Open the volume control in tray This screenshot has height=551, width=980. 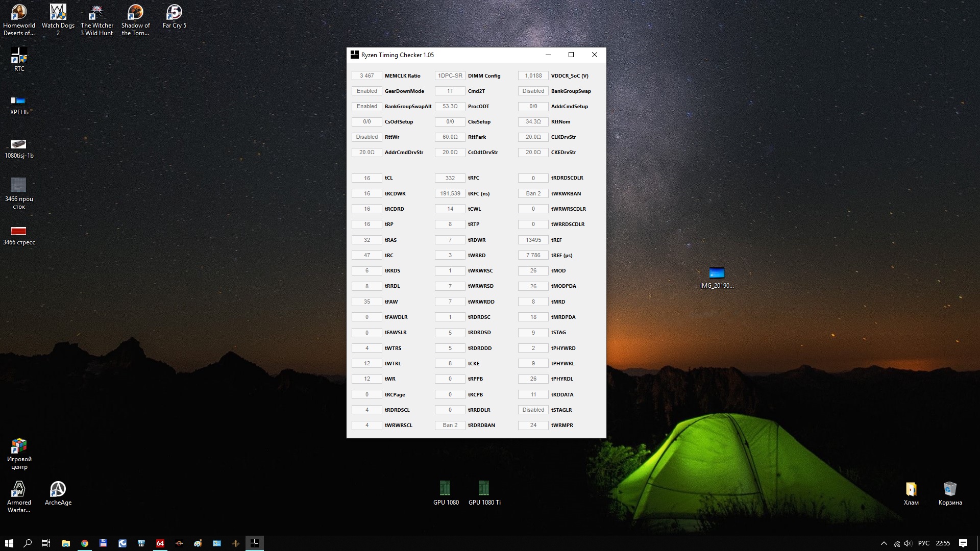pos(908,543)
